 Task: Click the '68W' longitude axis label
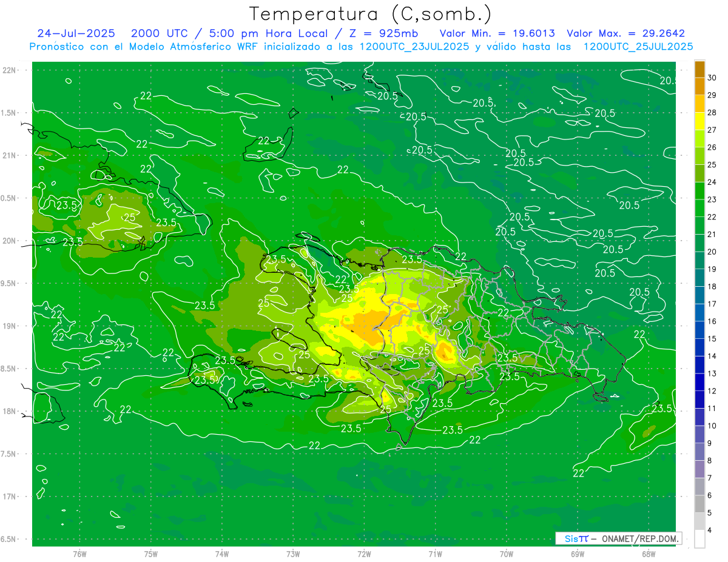pos(649,554)
